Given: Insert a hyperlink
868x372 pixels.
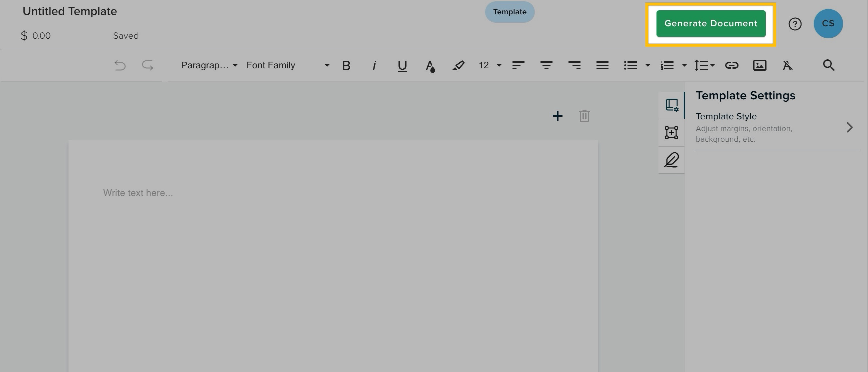Looking at the screenshot, I should click(x=732, y=65).
